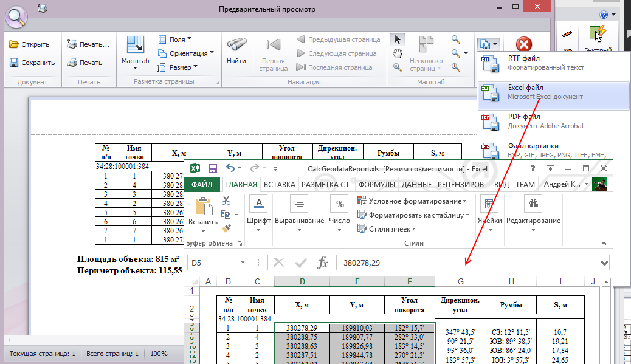
Task: Open Excel Ячейки group
Action: pos(490,214)
